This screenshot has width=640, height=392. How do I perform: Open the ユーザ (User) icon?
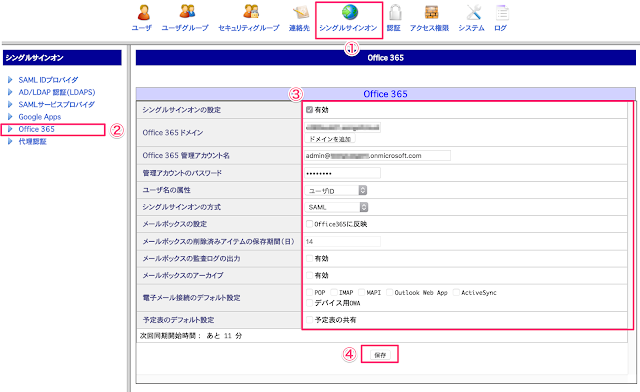pos(143,13)
